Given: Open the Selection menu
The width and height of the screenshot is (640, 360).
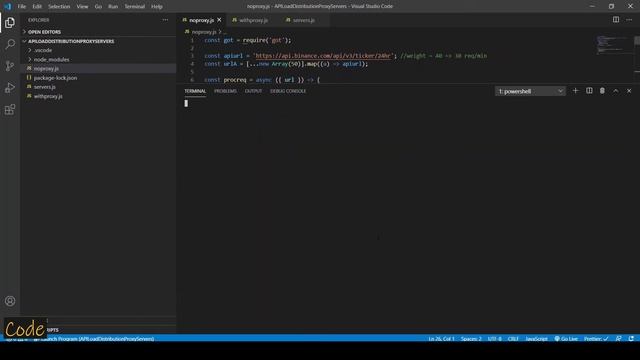Looking at the screenshot, I should (59, 7).
